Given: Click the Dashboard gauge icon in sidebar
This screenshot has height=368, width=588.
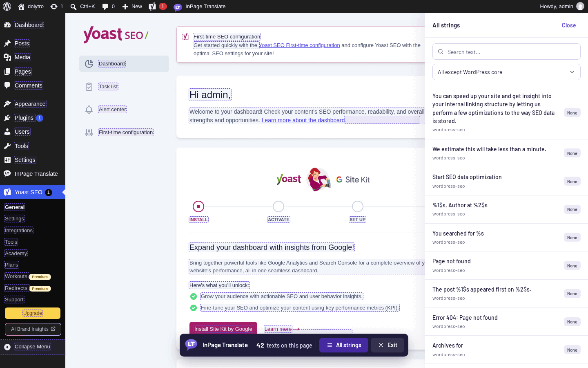Looking at the screenshot, I should 7,25.
